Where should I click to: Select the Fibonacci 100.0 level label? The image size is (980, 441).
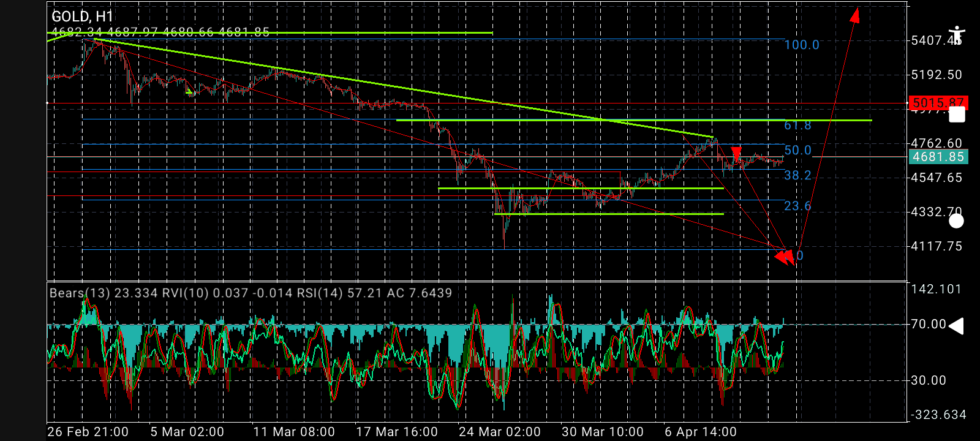(x=802, y=45)
